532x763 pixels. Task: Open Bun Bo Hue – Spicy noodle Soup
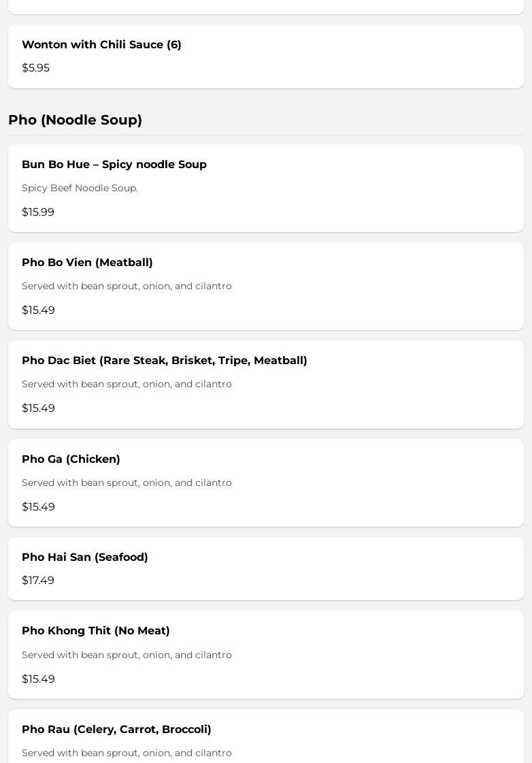pos(266,189)
